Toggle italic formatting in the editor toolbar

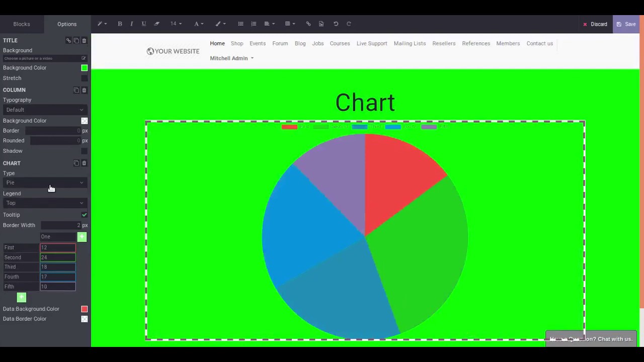[131, 24]
